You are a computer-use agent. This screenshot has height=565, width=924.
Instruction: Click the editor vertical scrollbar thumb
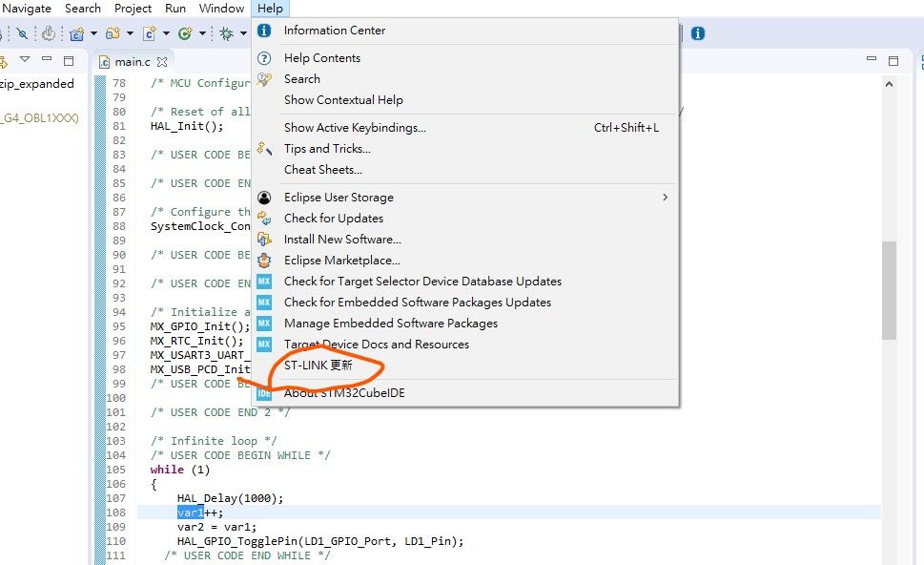[890, 290]
